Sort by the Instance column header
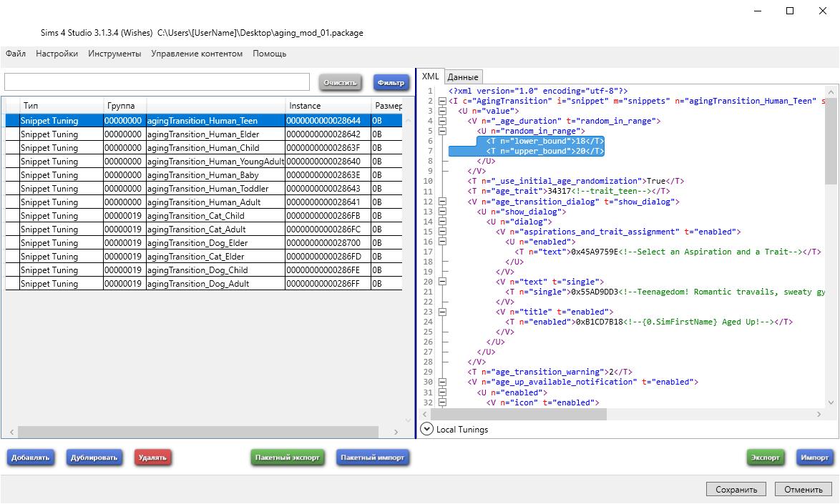Image resolution: width=840 pixels, height=504 pixels. click(327, 106)
